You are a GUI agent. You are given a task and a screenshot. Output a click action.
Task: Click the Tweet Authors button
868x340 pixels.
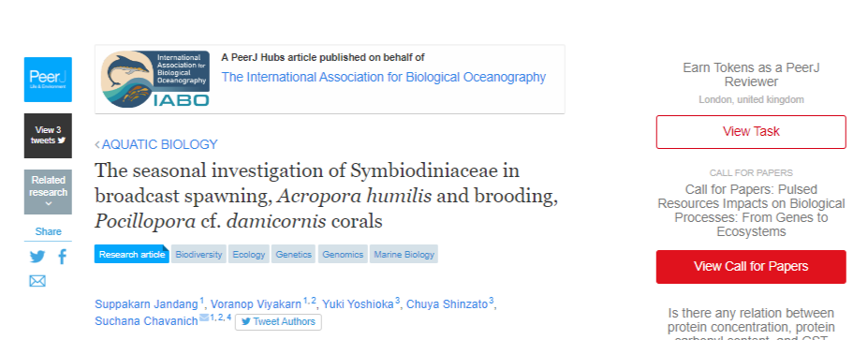[278, 321]
